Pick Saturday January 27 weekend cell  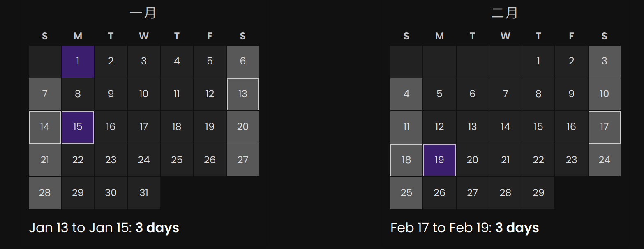(x=242, y=160)
